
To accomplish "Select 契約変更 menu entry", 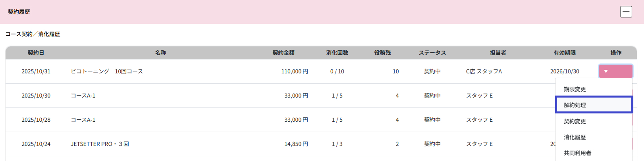I will pos(575,121).
